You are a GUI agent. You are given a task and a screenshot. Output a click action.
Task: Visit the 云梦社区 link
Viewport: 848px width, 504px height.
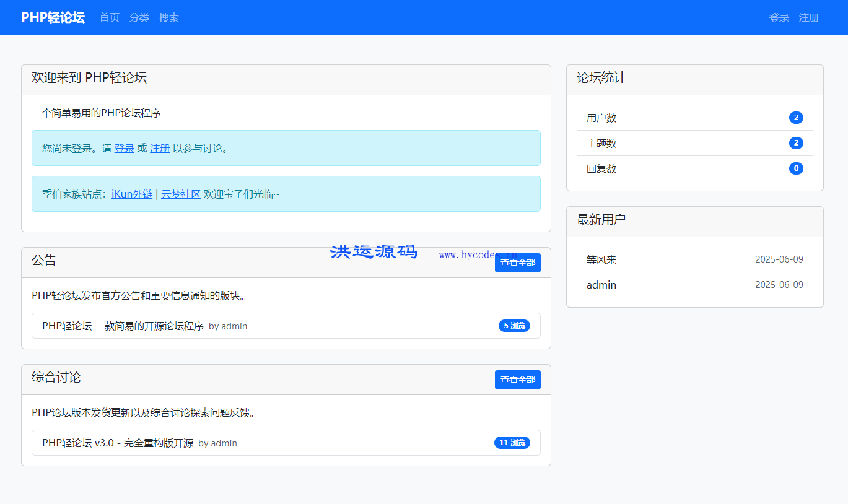point(181,194)
